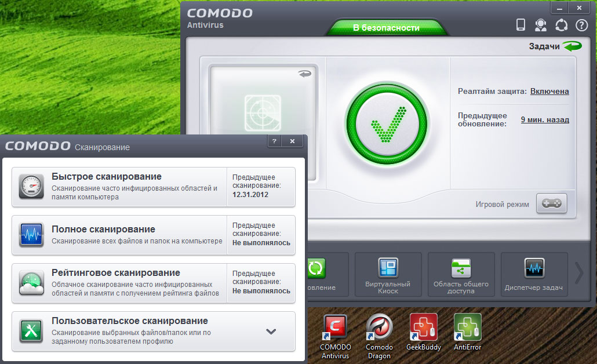Open the help question mark in Comodo header

point(581,25)
